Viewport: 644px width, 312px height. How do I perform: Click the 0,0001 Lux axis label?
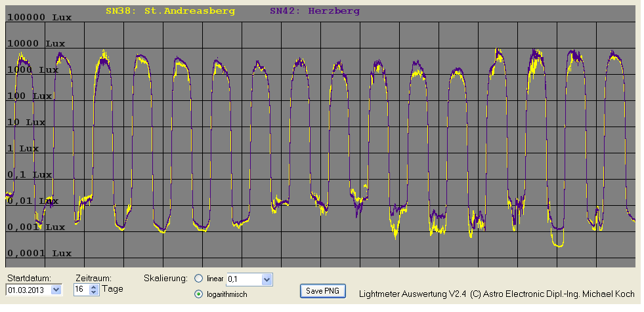click(39, 254)
